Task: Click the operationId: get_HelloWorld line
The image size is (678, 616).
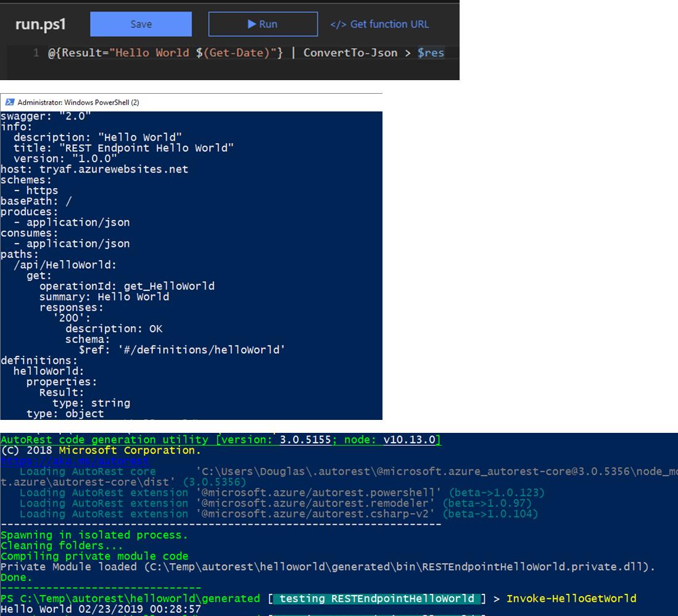Action: [x=126, y=286]
